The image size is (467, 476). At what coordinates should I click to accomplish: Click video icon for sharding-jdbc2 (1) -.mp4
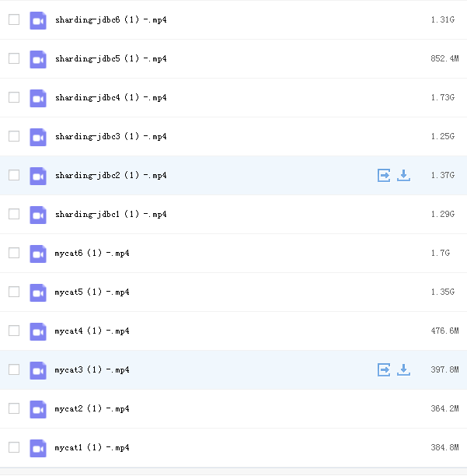(38, 176)
